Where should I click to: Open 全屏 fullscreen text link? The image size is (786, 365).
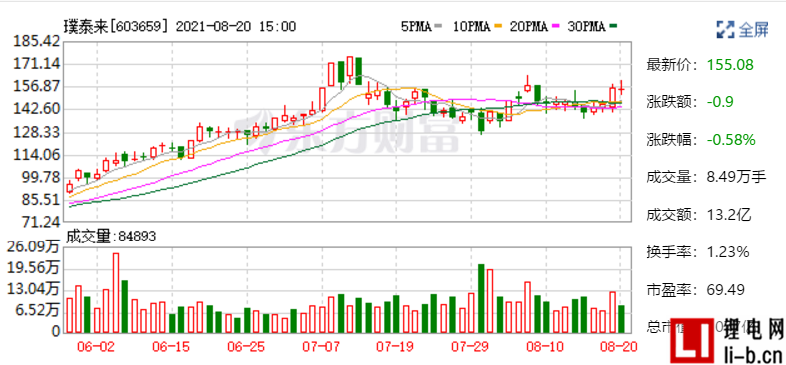point(753,30)
